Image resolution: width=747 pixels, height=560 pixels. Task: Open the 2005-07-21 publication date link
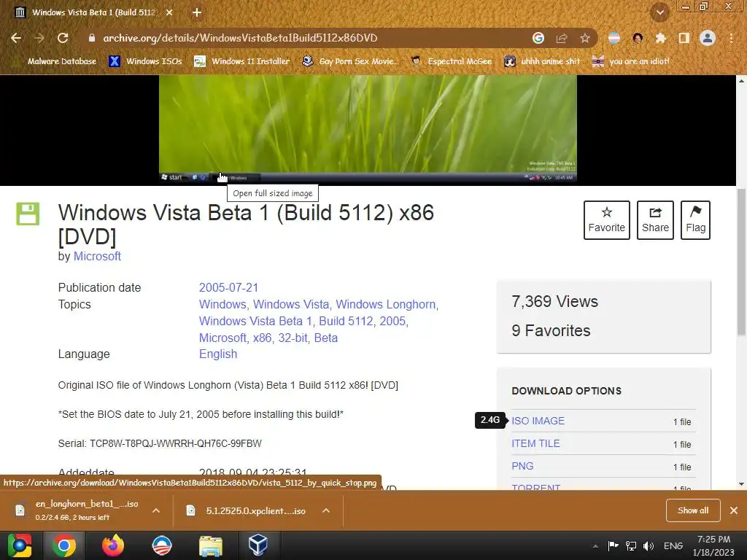click(228, 287)
